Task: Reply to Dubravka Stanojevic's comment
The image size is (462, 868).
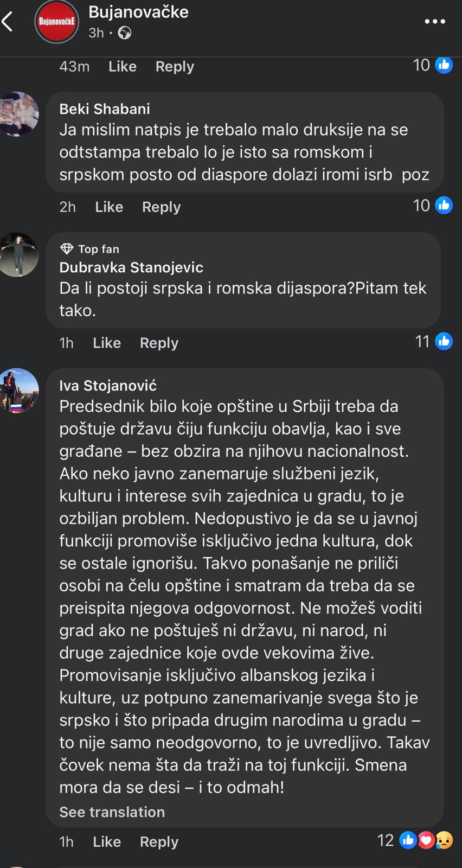Action: coord(159,343)
